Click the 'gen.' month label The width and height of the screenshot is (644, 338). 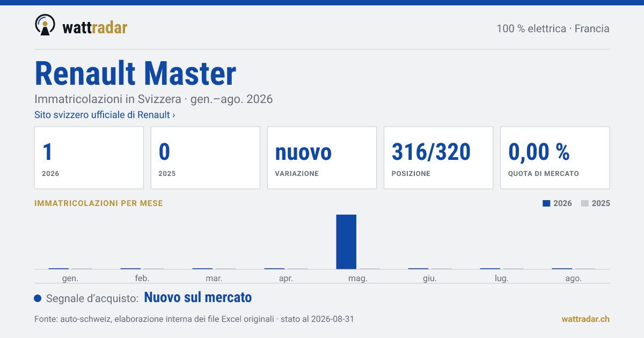[70, 278]
